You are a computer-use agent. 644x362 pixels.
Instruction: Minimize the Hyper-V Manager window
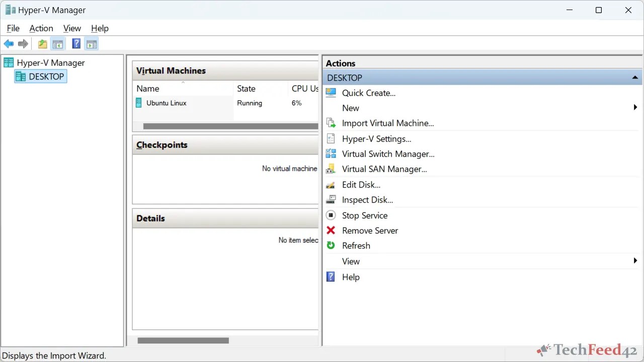[x=569, y=10]
